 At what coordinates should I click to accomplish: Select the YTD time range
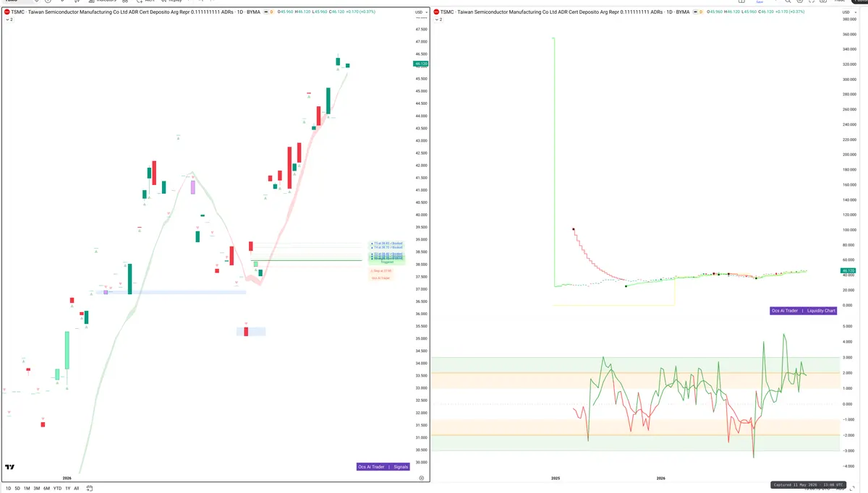pos(57,489)
